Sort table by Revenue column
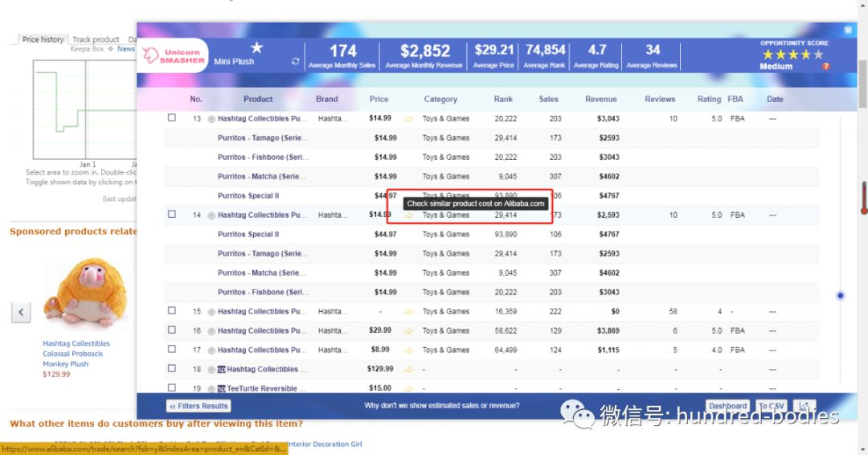 pyautogui.click(x=600, y=99)
